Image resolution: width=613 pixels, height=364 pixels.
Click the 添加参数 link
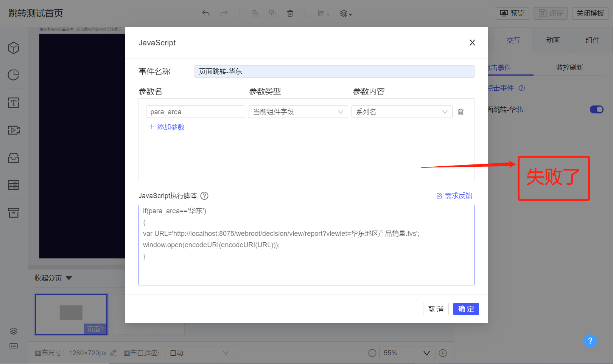coord(167,127)
